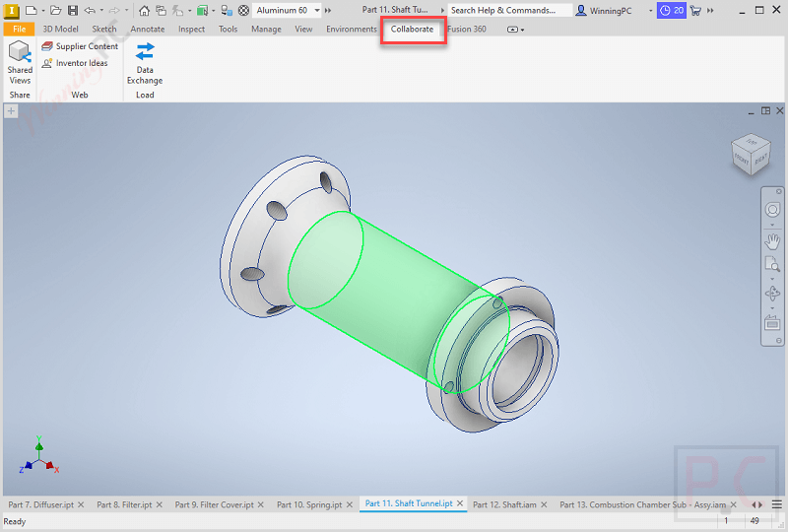Open the File menu tab
Screen dimensions: 788x532
coord(19,30)
